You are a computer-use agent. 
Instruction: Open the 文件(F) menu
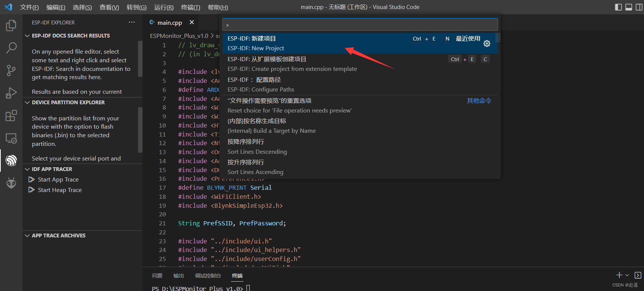[x=29, y=7]
